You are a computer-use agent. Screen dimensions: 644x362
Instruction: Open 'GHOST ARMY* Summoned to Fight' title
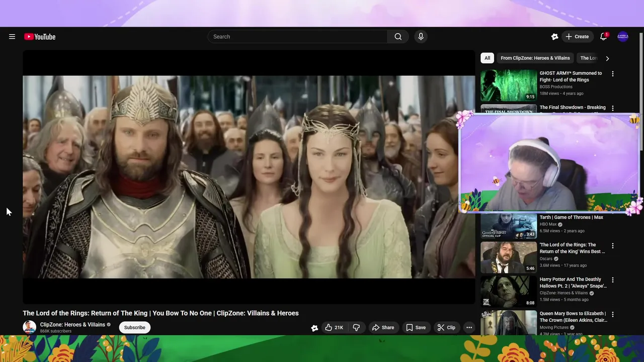tap(571, 76)
